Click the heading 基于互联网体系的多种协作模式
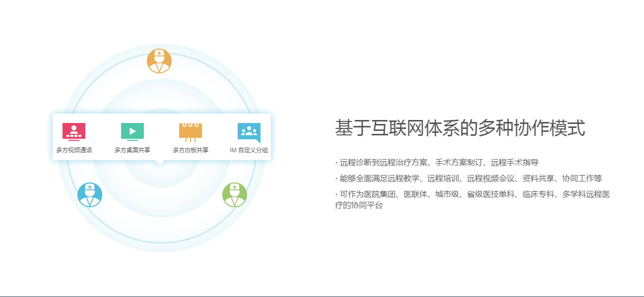Image resolution: width=644 pixels, height=297 pixels. [x=460, y=128]
